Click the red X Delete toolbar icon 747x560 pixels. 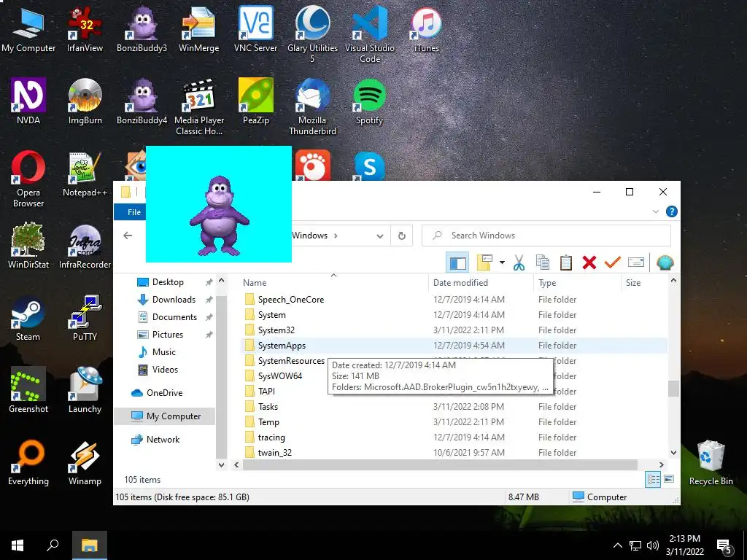pyautogui.click(x=589, y=262)
